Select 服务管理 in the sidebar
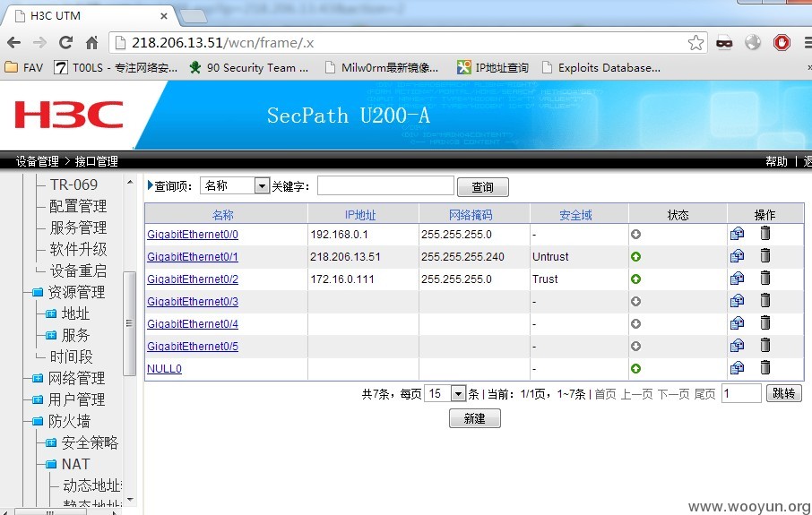 [x=78, y=227]
